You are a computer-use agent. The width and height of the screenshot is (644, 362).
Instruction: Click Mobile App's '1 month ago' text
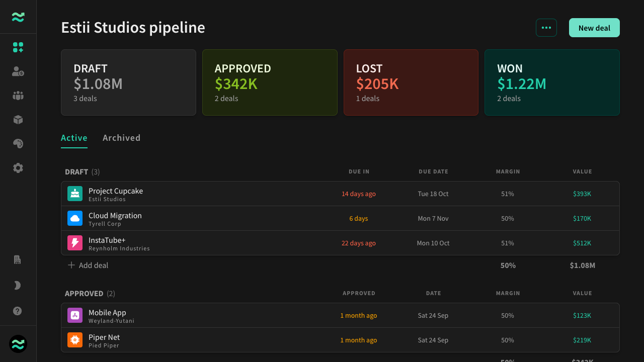(359, 315)
